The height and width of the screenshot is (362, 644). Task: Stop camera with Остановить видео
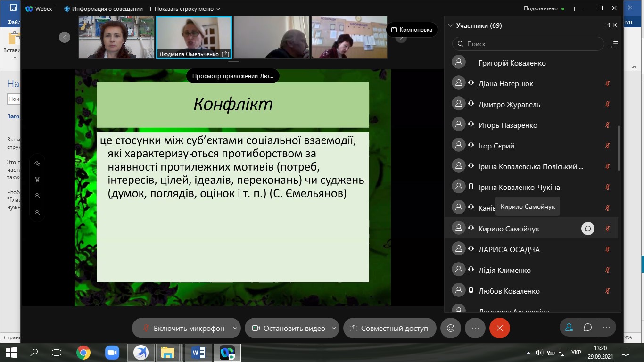pyautogui.click(x=288, y=328)
